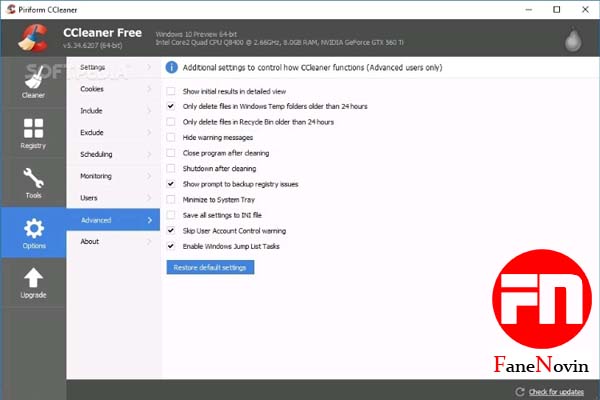Check Hide warning messages

(171, 137)
